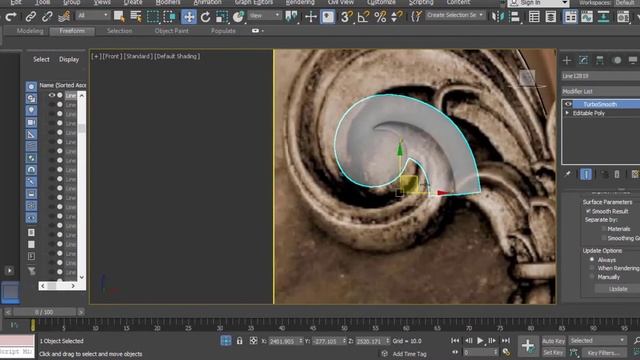
Task: Open the Curve Editor icon
Action: (x=587, y=17)
